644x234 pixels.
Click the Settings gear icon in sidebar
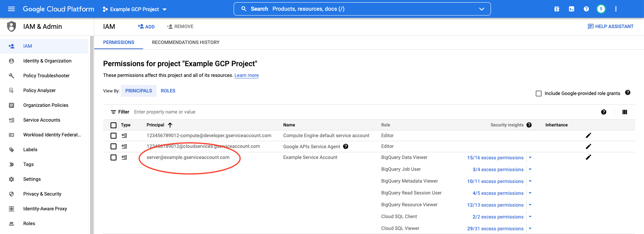(11, 179)
